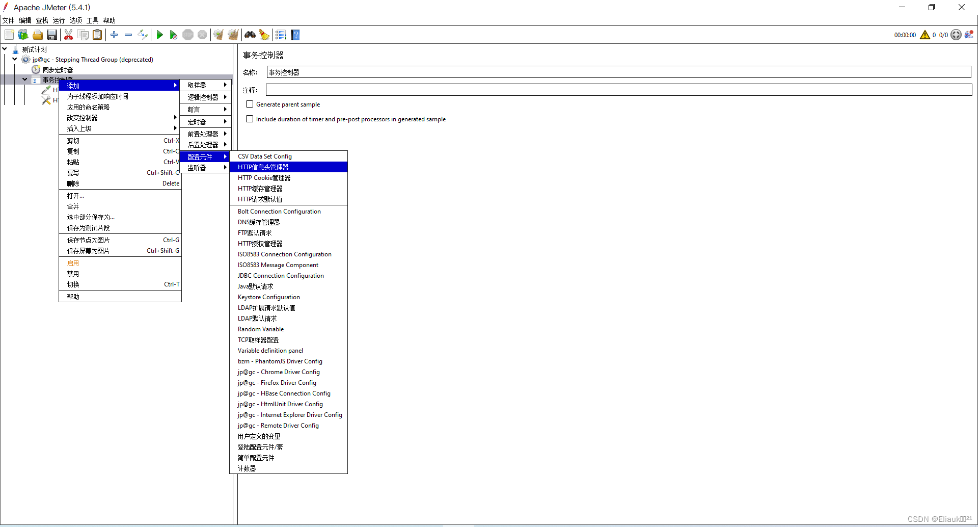Expand the 后置处理器 submenu
This screenshot has height=527, width=980.
[205, 145]
